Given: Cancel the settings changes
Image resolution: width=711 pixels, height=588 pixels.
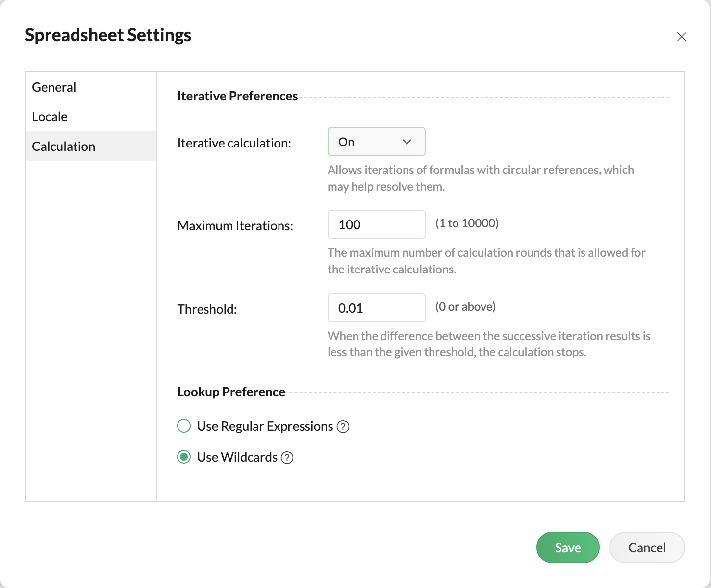Looking at the screenshot, I should tap(647, 547).
